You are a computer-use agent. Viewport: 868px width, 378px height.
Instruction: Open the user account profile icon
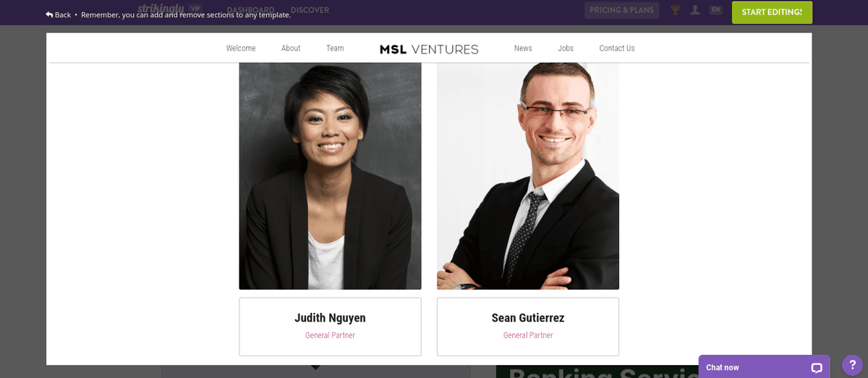point(695,10)
